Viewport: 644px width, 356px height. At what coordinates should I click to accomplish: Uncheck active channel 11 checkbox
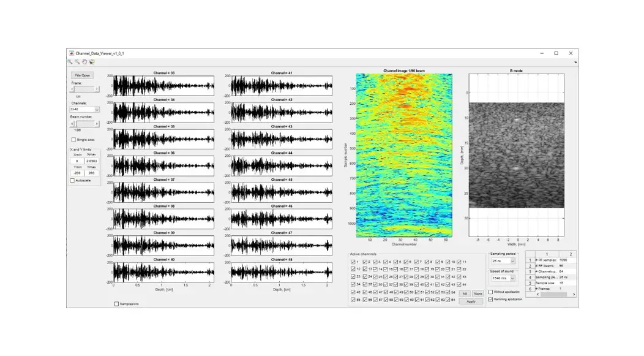[459, 262]
